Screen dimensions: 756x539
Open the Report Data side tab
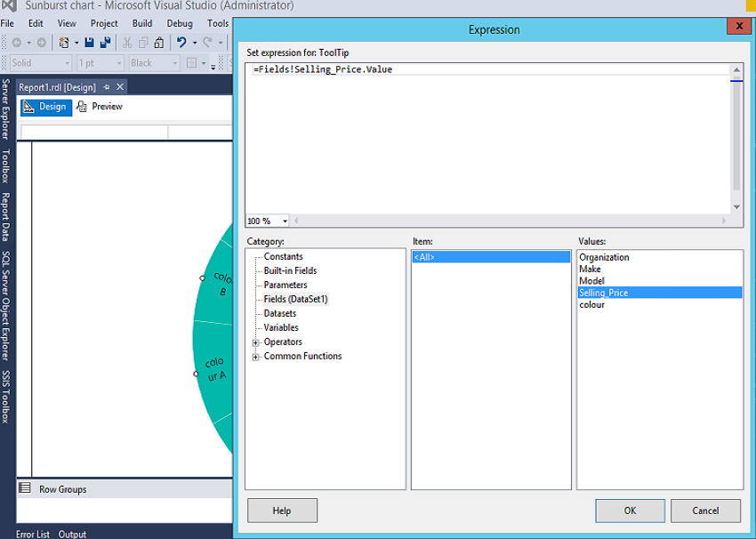click(x=5, y=217)
